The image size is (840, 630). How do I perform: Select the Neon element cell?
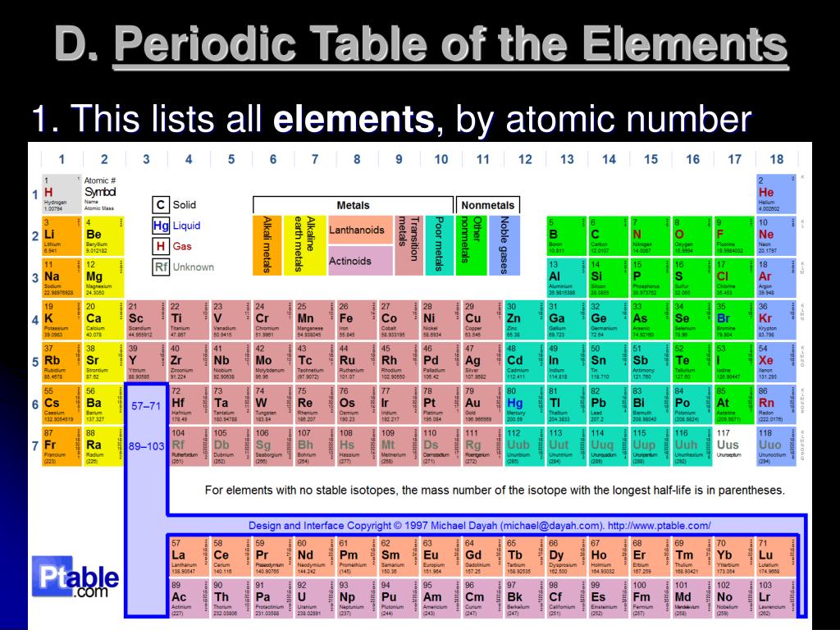776,235
